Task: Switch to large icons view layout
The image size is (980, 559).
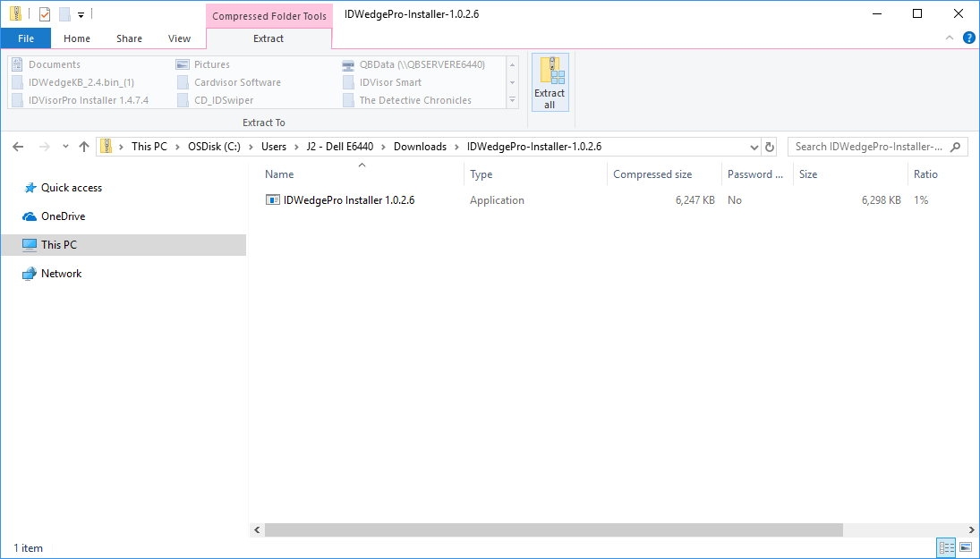Action: (x=966, y=547)
